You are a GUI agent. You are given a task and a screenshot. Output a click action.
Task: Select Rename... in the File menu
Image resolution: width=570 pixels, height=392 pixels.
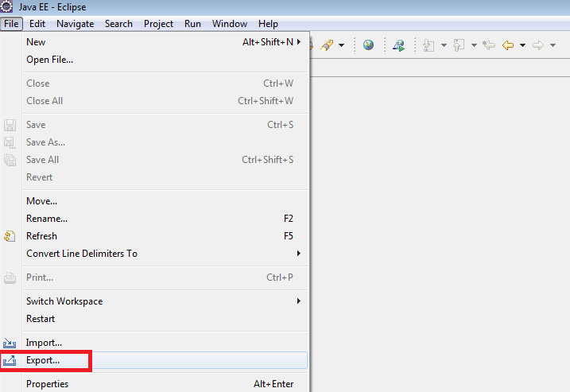pos(165,219)
